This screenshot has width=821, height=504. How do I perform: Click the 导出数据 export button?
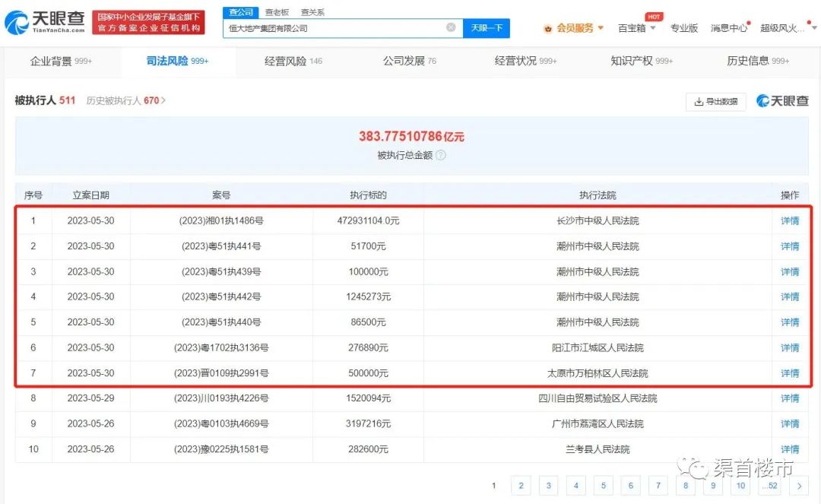click(x=716, y=102)
